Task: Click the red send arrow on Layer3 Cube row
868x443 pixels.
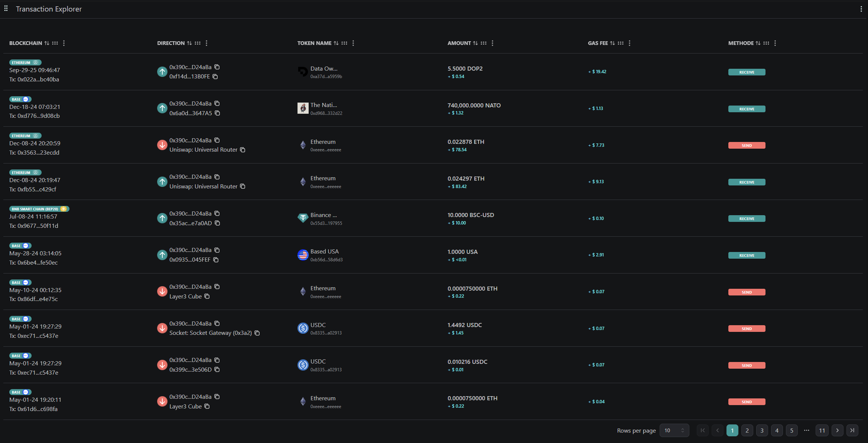Action: (x=162, y=291)
